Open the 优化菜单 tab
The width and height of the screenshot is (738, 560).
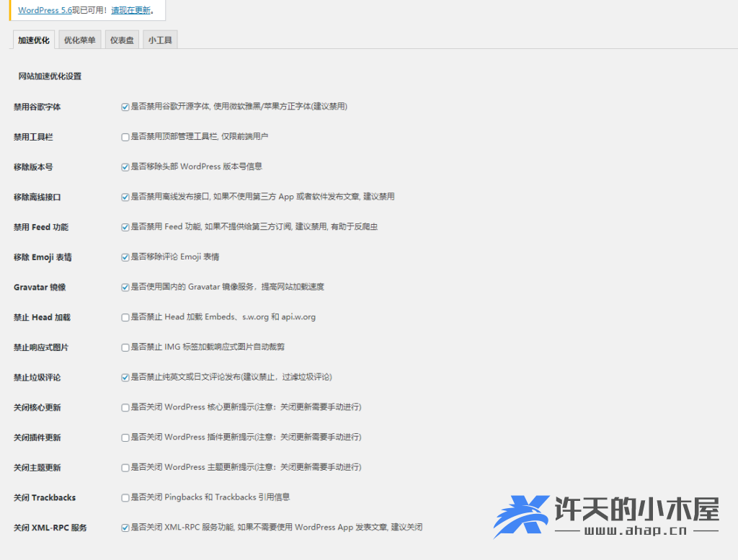[x=79, y=40]
